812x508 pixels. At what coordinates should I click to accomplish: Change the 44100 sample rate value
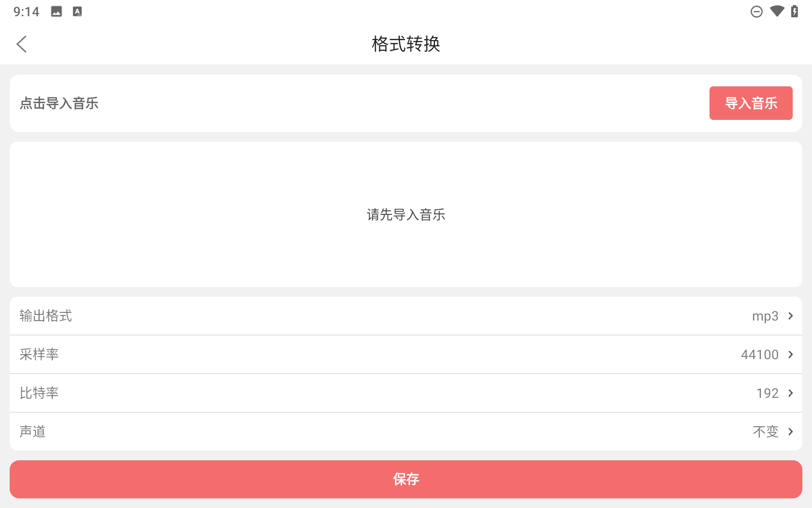coord(759,355)
